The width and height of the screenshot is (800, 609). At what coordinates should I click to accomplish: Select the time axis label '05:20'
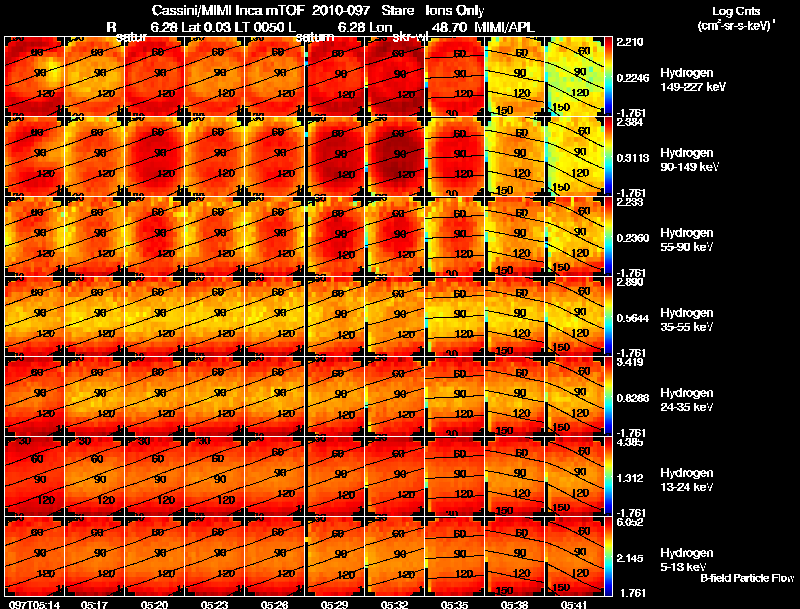[x=154, y=604]
